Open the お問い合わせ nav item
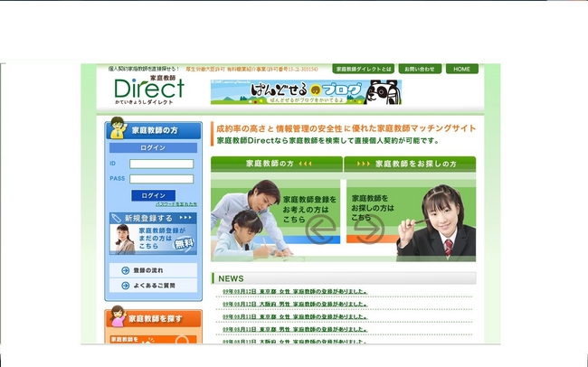 [x=418, y=69]
